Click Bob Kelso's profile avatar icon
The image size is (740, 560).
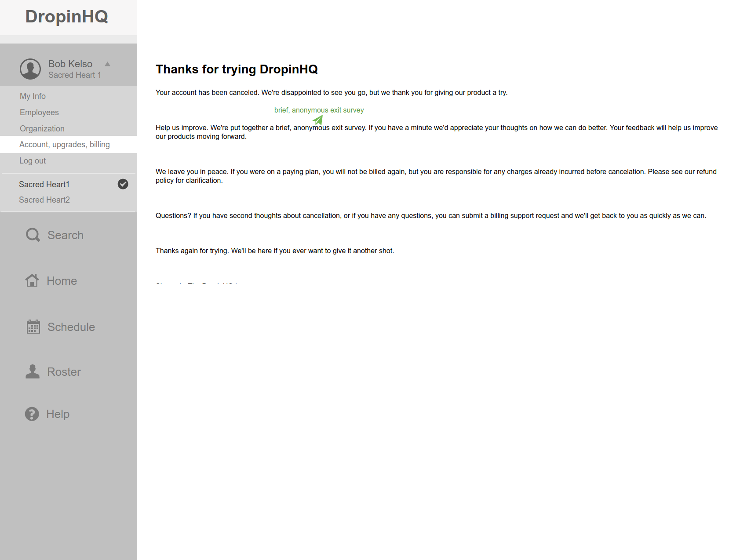pyautogui.click(x=30, y=69)
